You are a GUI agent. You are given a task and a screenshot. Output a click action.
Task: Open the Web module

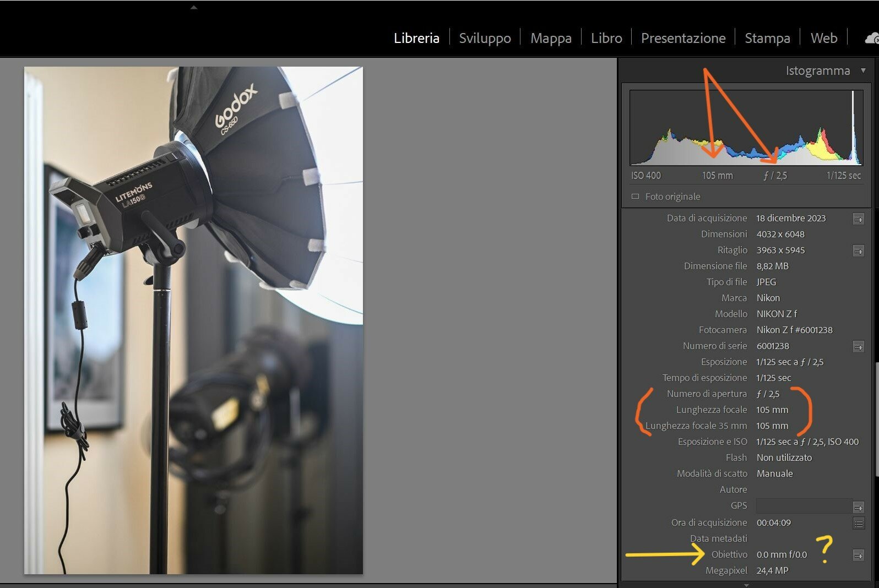[x=824, y=38]
